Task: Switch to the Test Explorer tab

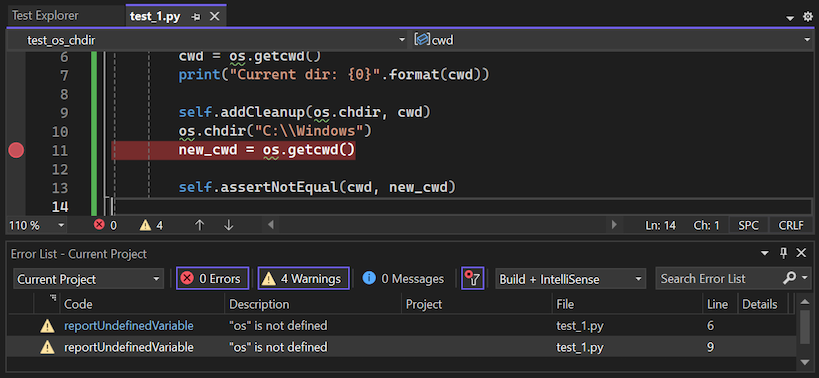Action: point(45,16)
